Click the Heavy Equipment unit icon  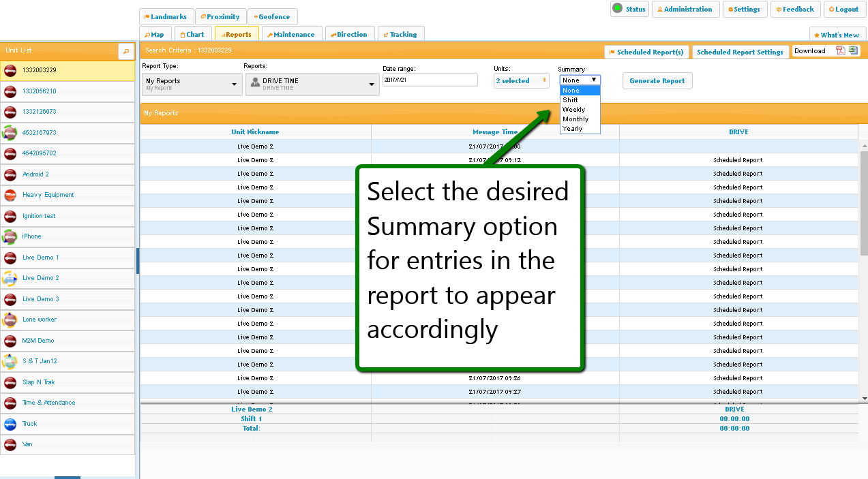(10, 195)
